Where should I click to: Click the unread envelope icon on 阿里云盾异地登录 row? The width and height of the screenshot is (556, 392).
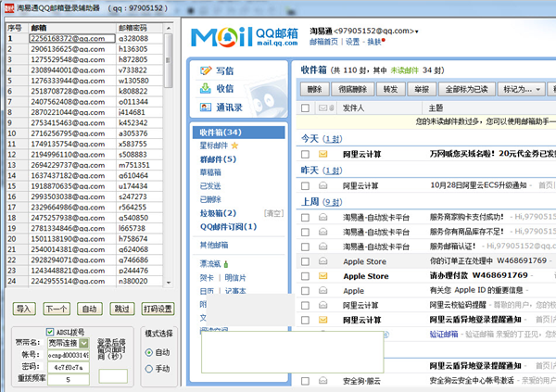[323, 320]
